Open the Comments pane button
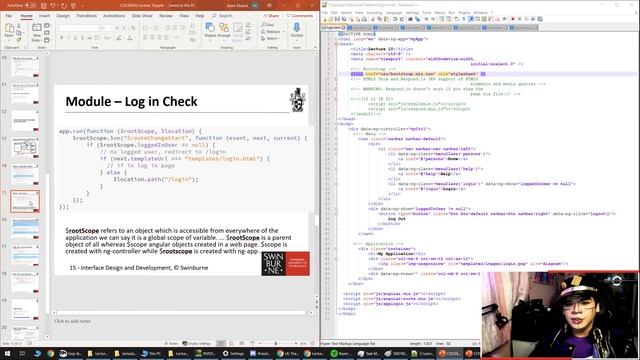The width and height of the screenshot is (640, 360). 300,16
